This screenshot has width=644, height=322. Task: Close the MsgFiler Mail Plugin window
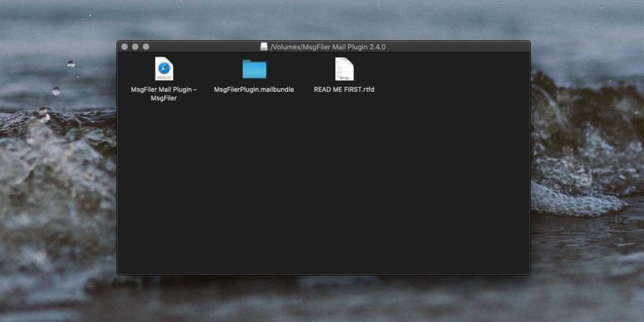click(x=125, y=47)
